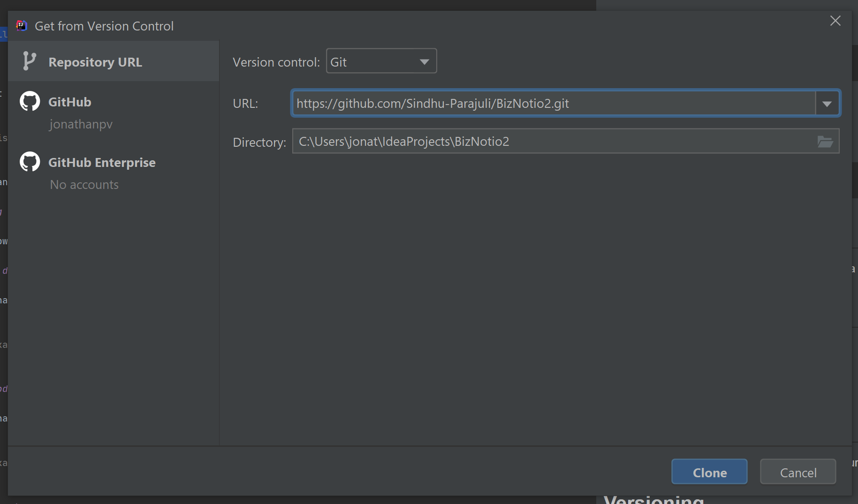Click the No accounts label
Screen dimensions: 858x504
pos(84,184)
